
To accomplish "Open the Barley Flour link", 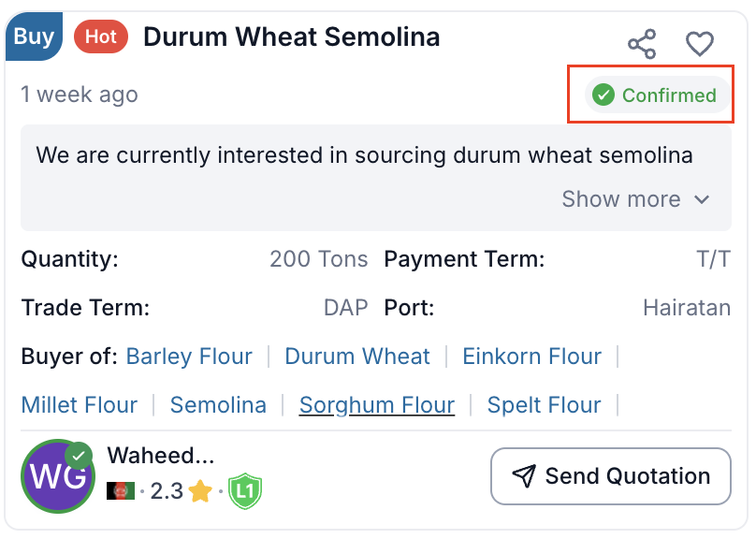I will [189, 357].
